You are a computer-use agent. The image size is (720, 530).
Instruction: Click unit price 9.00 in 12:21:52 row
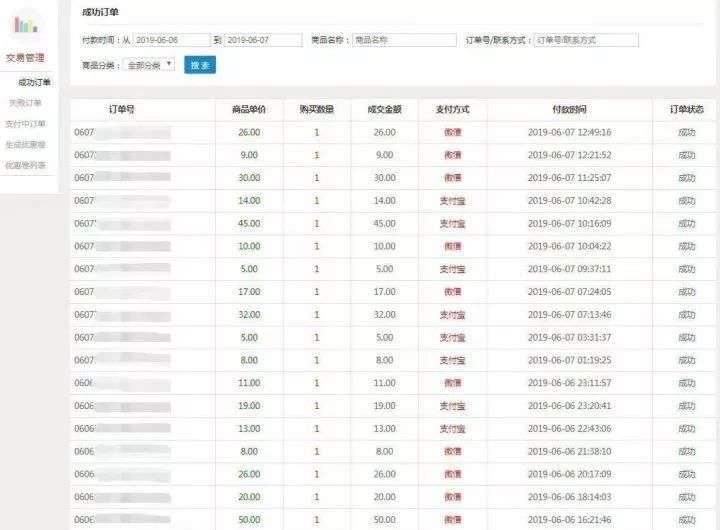[249, 155]
